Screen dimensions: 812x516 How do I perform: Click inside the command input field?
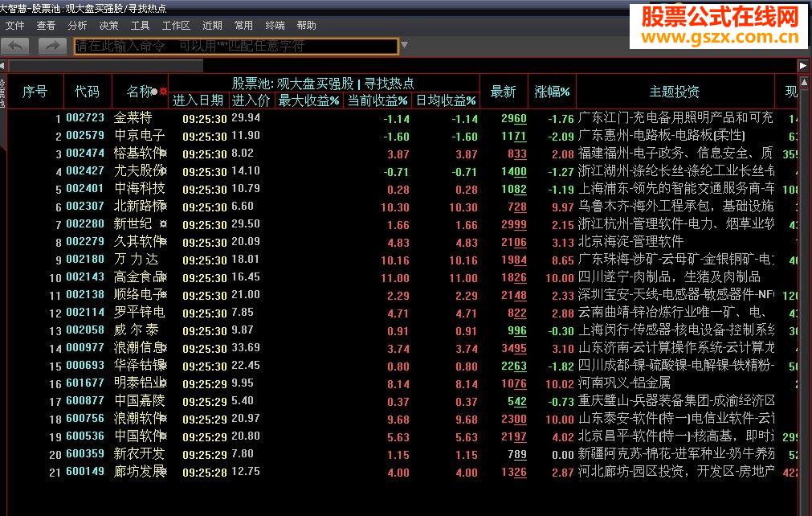233,46
